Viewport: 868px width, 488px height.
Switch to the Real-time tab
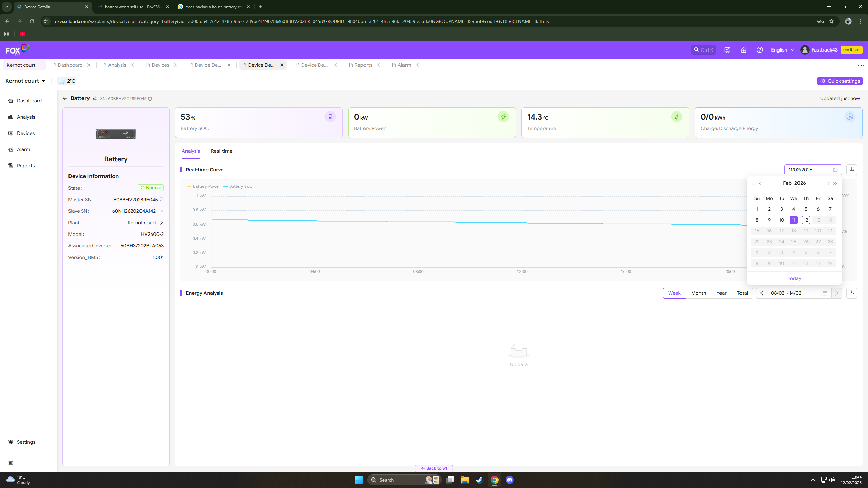(x=221, y=151)
